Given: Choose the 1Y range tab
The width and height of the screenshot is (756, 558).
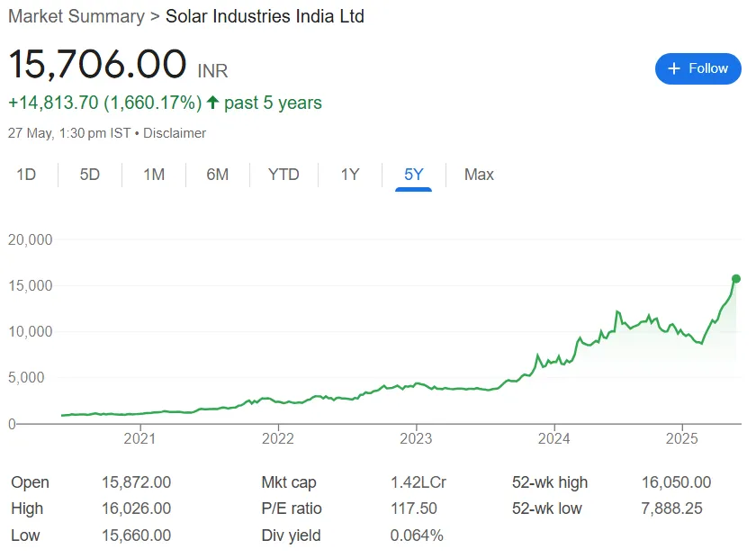Looking at the screenshot, I should 350,174.
